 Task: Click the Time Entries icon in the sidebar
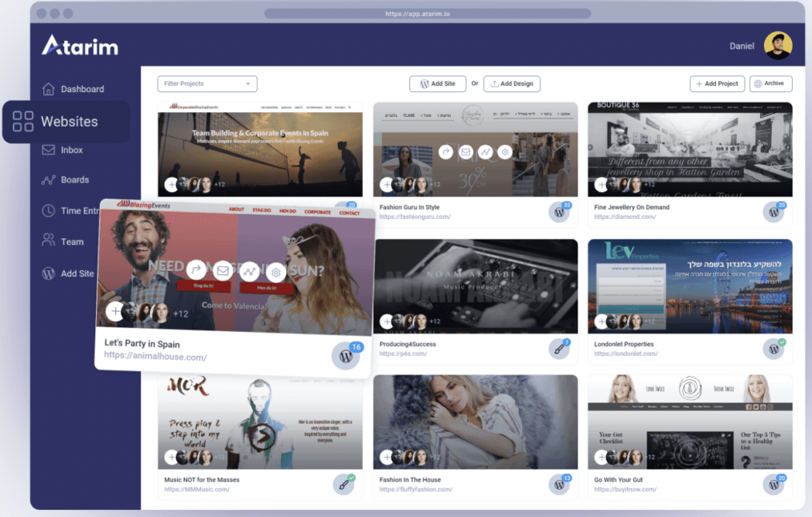pyautogui.click(x=48, y=211)
